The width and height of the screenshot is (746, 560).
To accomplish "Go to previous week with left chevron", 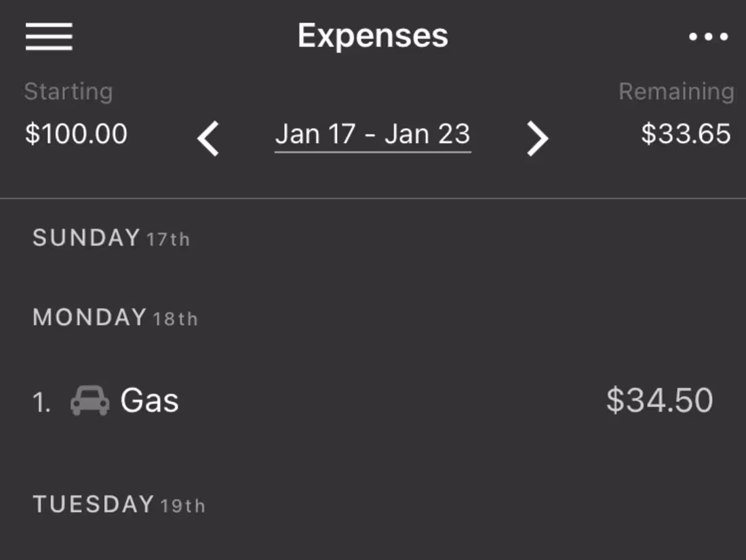I will click(208, 139).
